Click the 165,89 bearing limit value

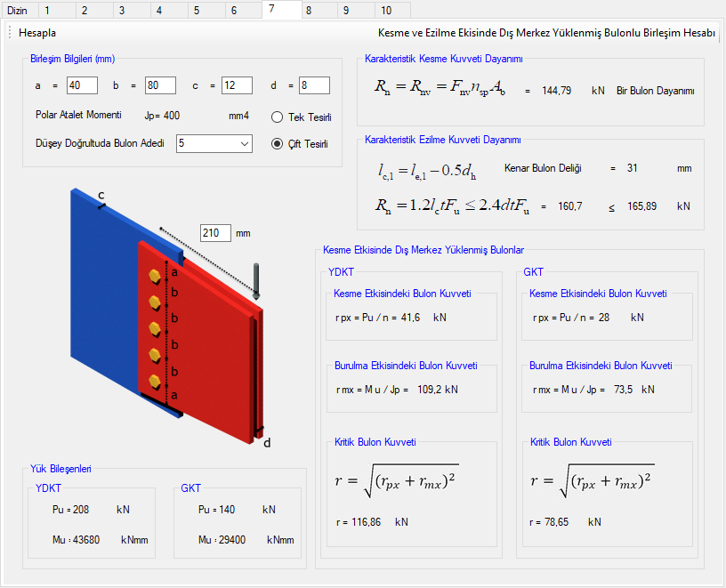642,206
